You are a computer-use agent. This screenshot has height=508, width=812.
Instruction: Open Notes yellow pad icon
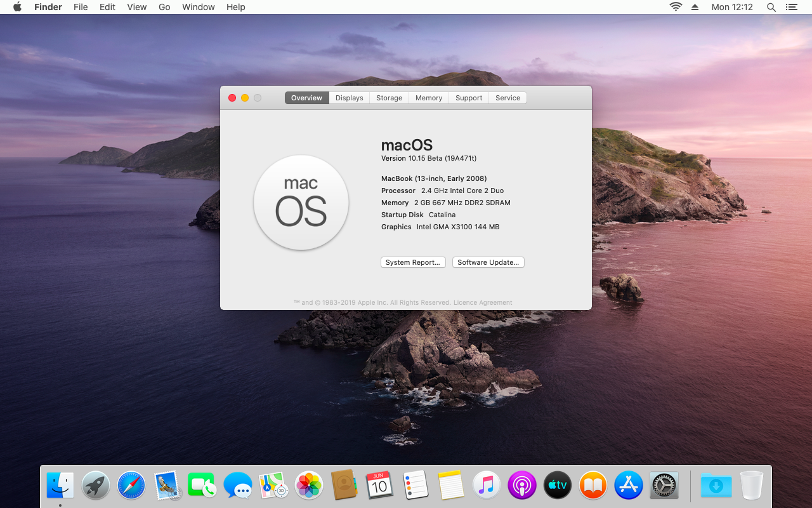click(451, 486)
